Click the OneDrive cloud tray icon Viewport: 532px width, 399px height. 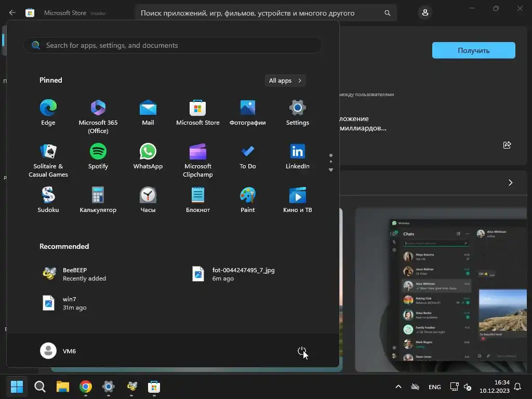[x=415, y=387]
